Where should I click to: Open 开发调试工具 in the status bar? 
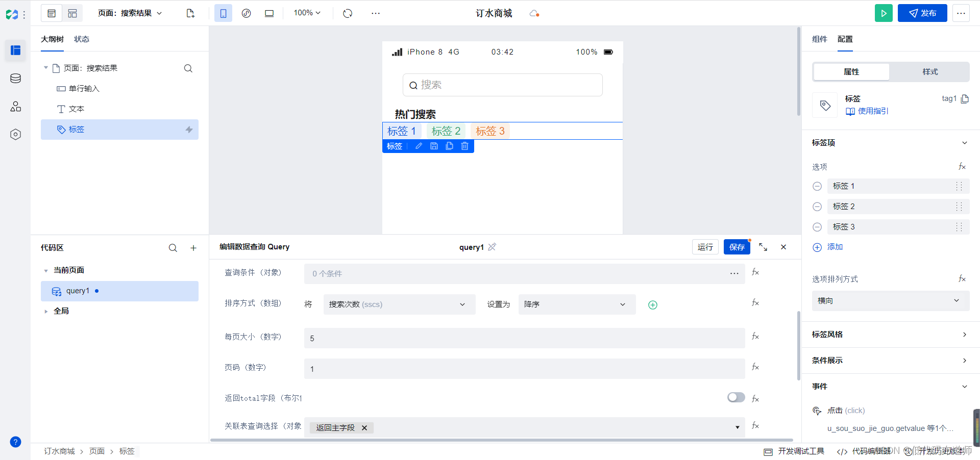(x=794, y=451)
